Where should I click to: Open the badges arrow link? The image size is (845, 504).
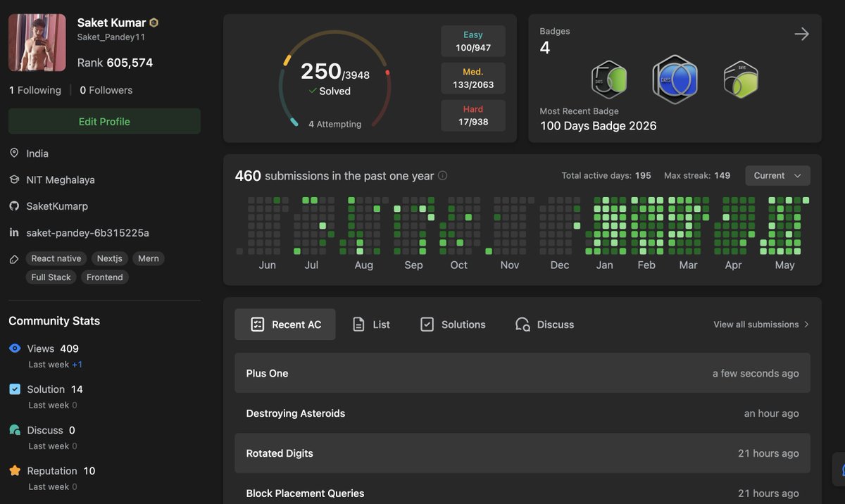[801, 34]
